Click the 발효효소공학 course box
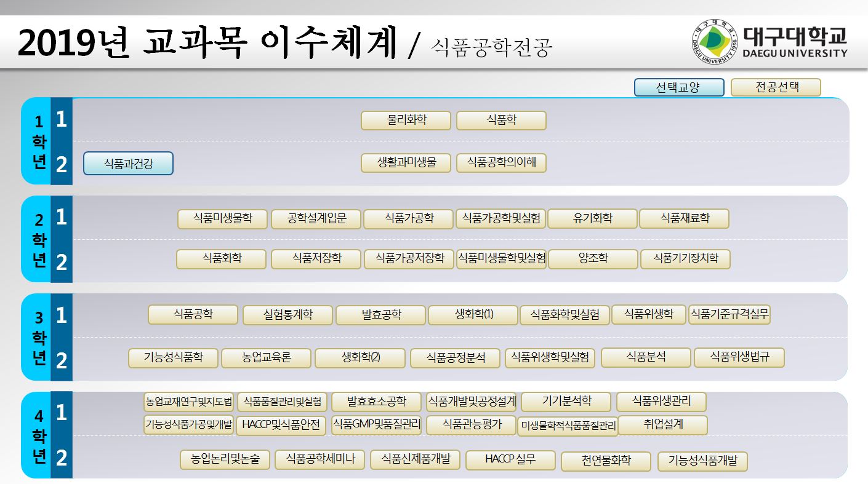 [x=376, y=402]
